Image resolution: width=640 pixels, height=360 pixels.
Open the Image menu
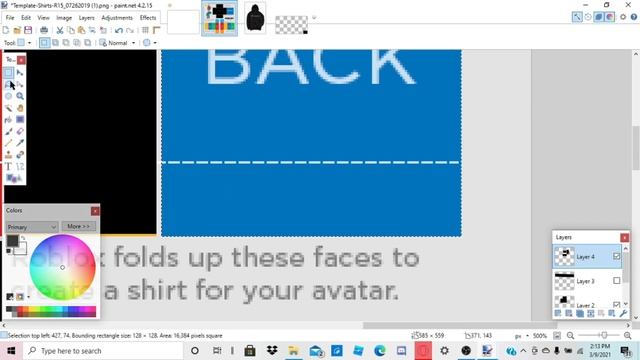click(64, 18)
